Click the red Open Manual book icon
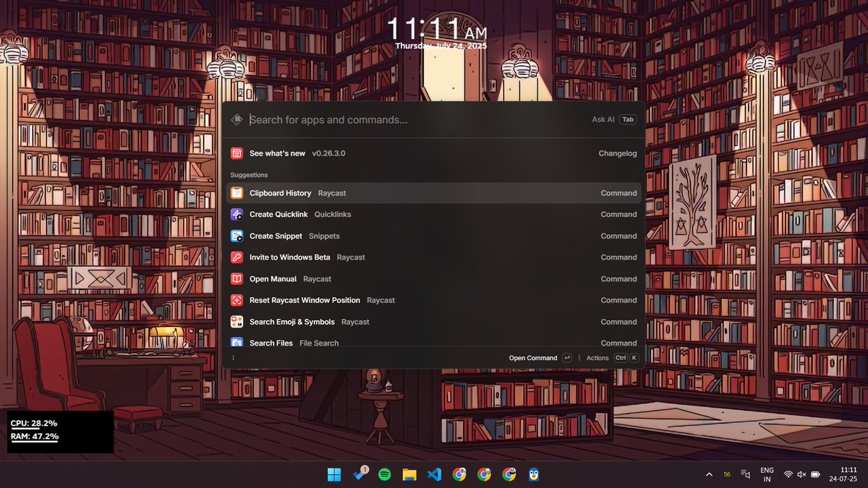Image resolution: width=868 pixels, height=488 pixels. (x=237, y=278)
